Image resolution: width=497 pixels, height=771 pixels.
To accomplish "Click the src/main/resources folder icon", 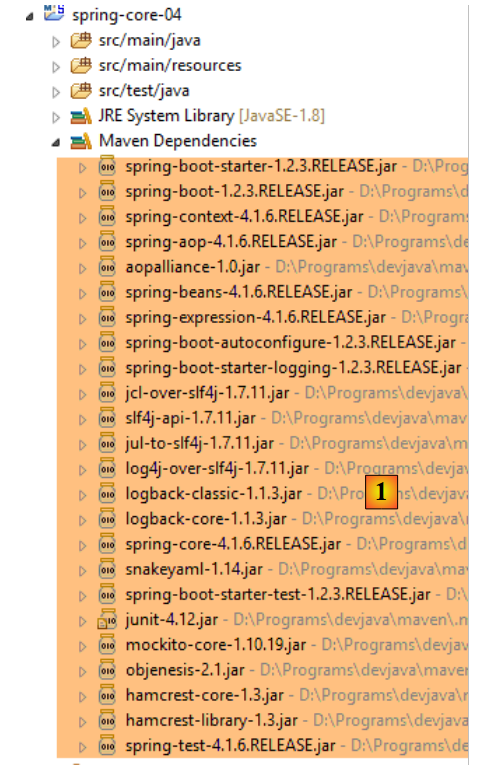I will [x=81, y=65].
